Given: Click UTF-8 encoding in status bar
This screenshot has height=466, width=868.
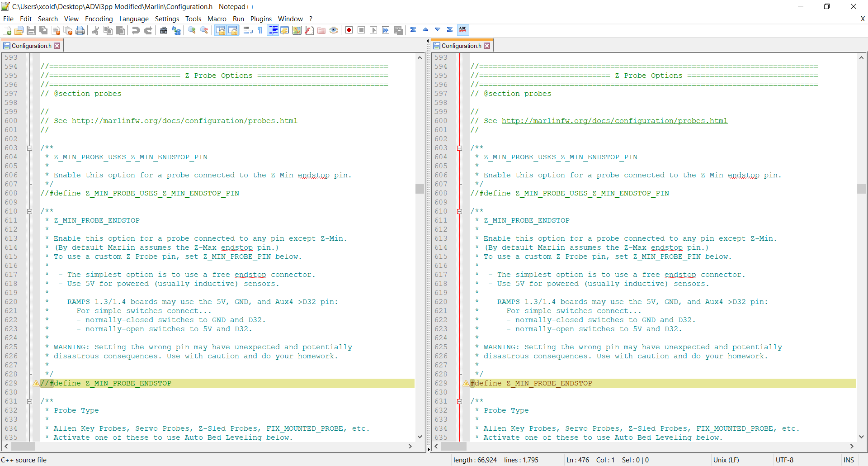Looking at the screenshot, I should click(784, 460).
